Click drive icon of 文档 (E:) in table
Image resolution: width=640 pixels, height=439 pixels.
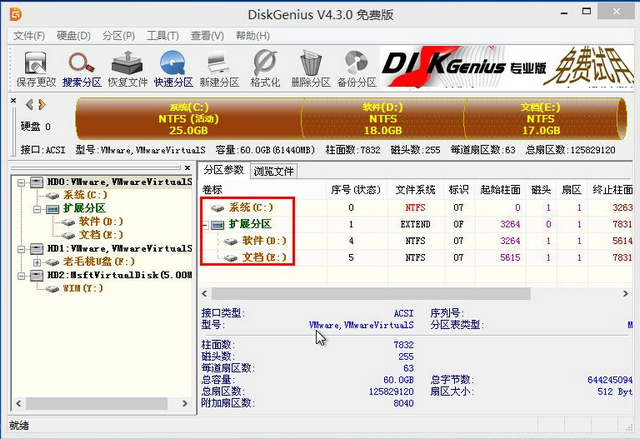coord(231,258)
